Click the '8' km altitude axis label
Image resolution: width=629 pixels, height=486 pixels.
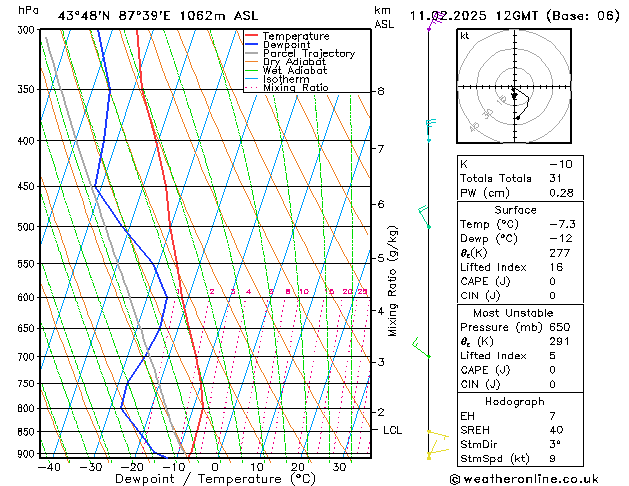[381, 91]
